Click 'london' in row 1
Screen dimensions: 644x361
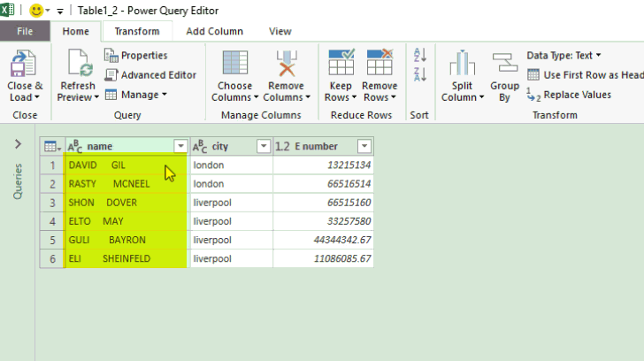(209, 165)
